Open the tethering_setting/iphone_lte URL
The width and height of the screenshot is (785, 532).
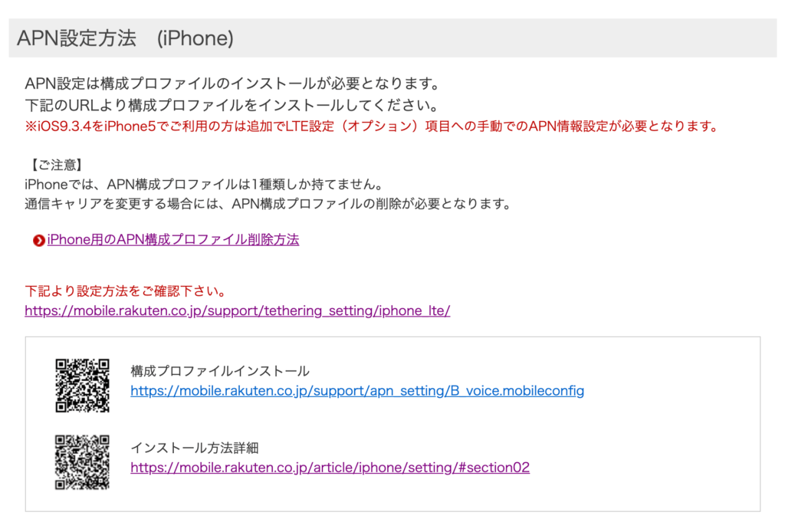point(238,310)
